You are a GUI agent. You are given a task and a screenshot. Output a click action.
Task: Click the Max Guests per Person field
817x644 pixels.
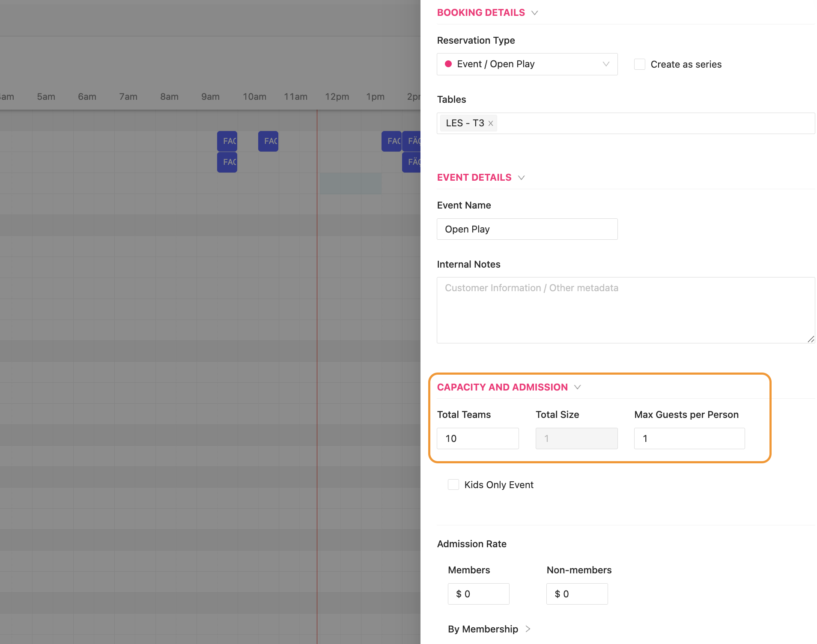pos(689,438)
